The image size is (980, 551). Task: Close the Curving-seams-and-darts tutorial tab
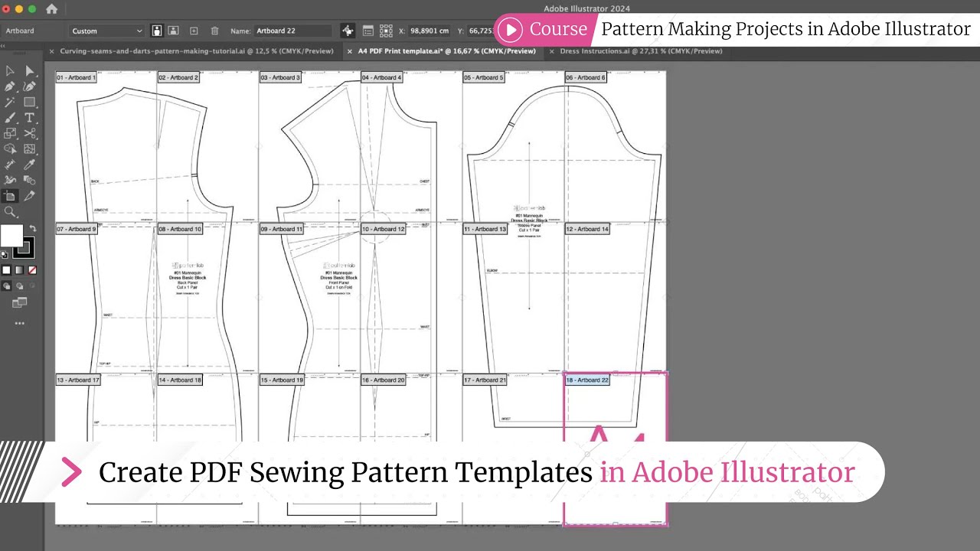52,51
